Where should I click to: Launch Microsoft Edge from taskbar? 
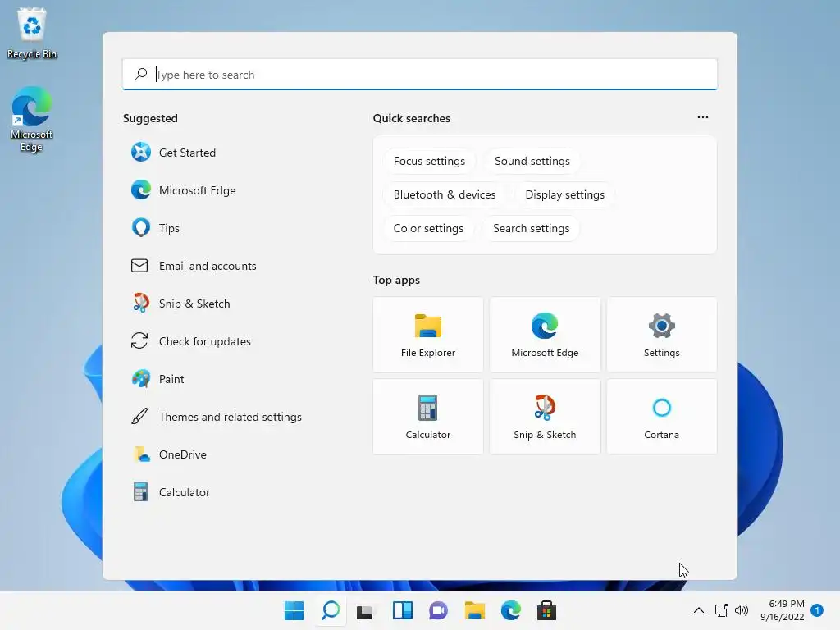pyautogui.click(x=510, y=610)
